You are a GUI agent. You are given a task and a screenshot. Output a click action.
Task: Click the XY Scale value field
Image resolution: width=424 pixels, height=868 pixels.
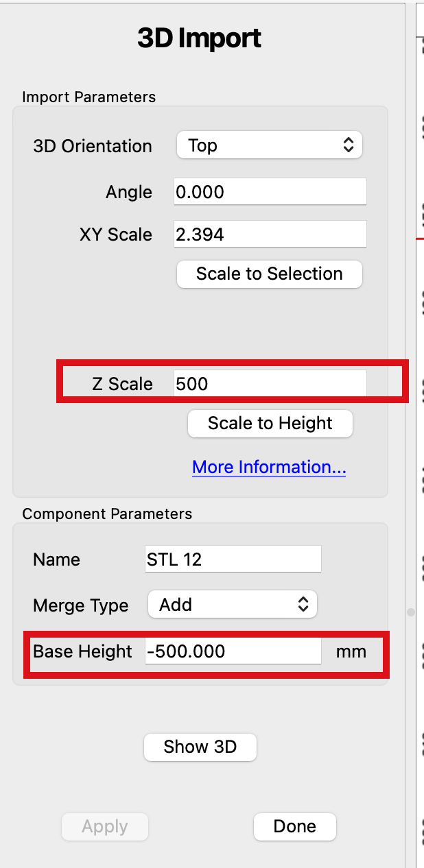[x=270, y=234]
